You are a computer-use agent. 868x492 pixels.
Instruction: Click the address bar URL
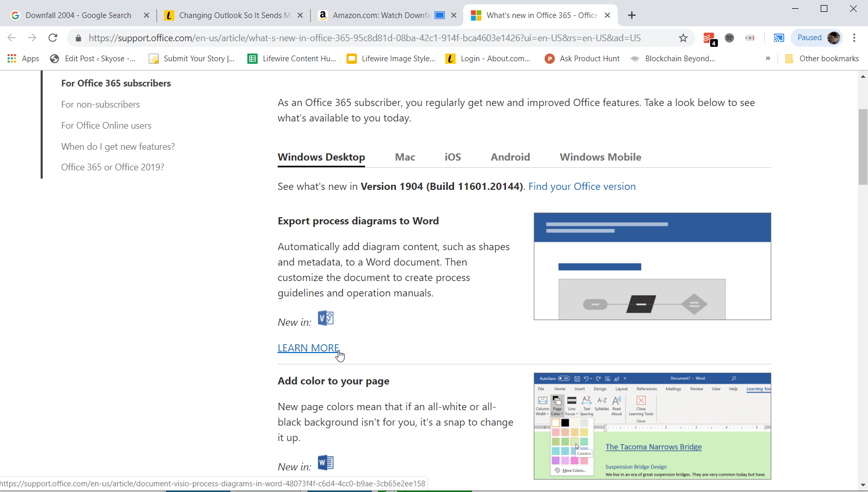pos(365,38)
